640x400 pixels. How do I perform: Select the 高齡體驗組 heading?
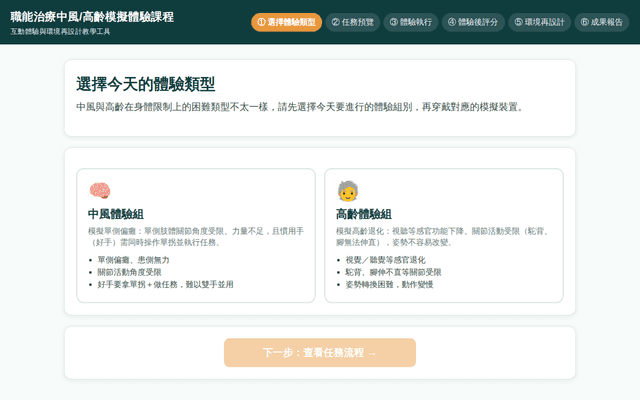pyautogui.click(x=364, y=214)
